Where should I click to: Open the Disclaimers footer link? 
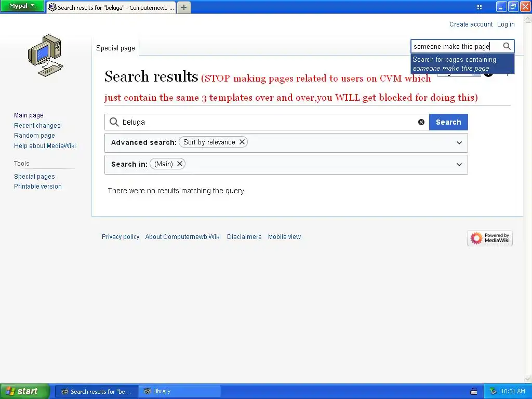pyautogui.click(x=244, y=237)
